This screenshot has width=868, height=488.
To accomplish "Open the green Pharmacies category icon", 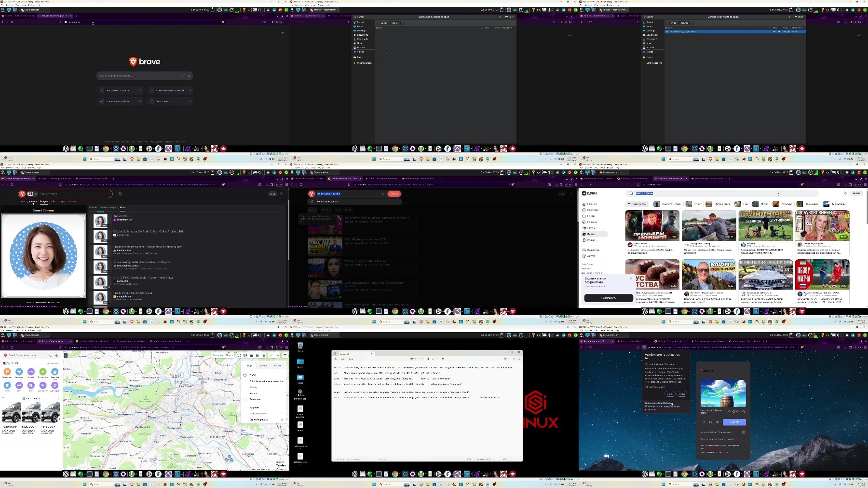I will [x=43, y=372].
